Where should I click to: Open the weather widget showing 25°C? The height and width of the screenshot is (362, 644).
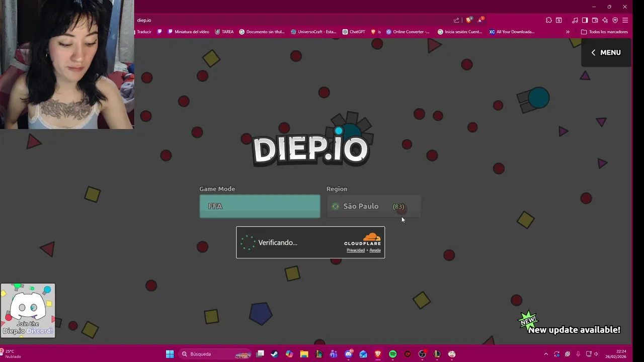point(11,354)
